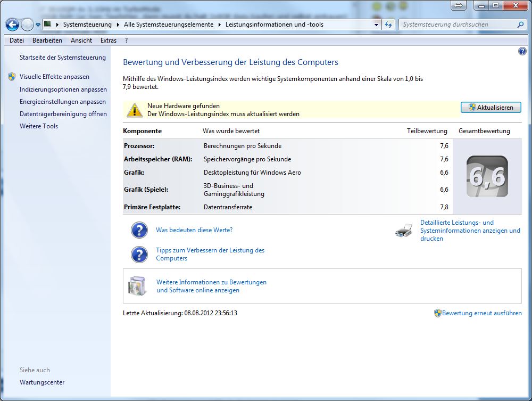This screenshot has width=532, height=401.
Task: Focus the Systemsteuerung durchsuchen search field
Action: pyautogui.click(x=458, y=24)
